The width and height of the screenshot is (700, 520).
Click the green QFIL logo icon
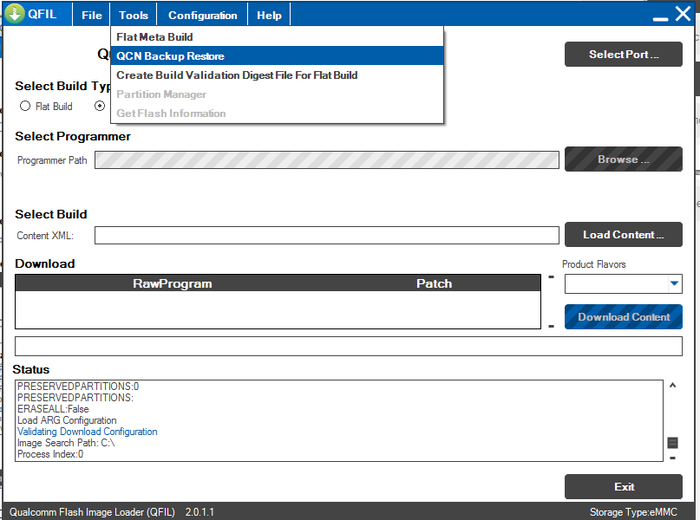16,15
